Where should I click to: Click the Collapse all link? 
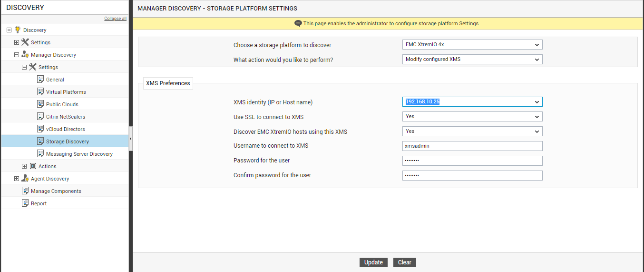point(116,19)
